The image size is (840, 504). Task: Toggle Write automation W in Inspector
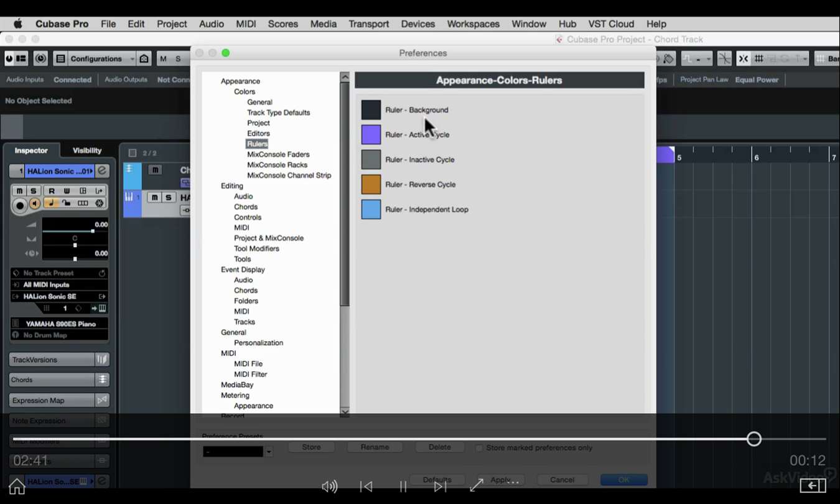point(67,190)
